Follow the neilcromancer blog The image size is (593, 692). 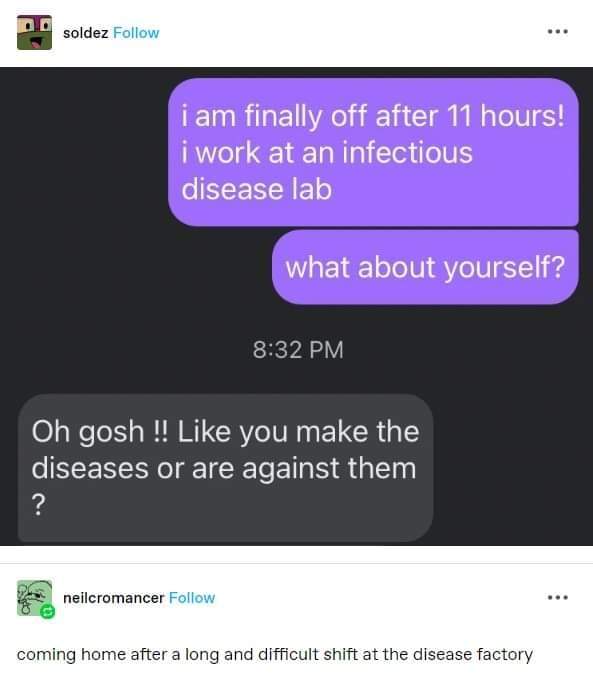192,598
